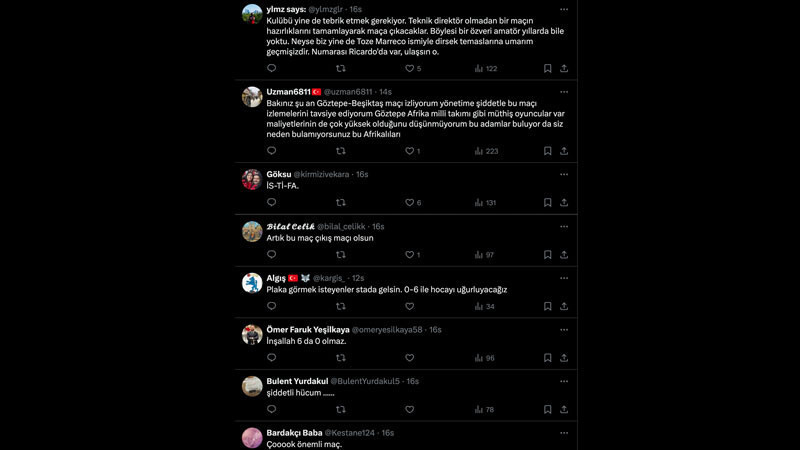Open more options on ylmz says tweet
Image resolution: width=800 pixels, height=450 pixels.
[564, 9]
